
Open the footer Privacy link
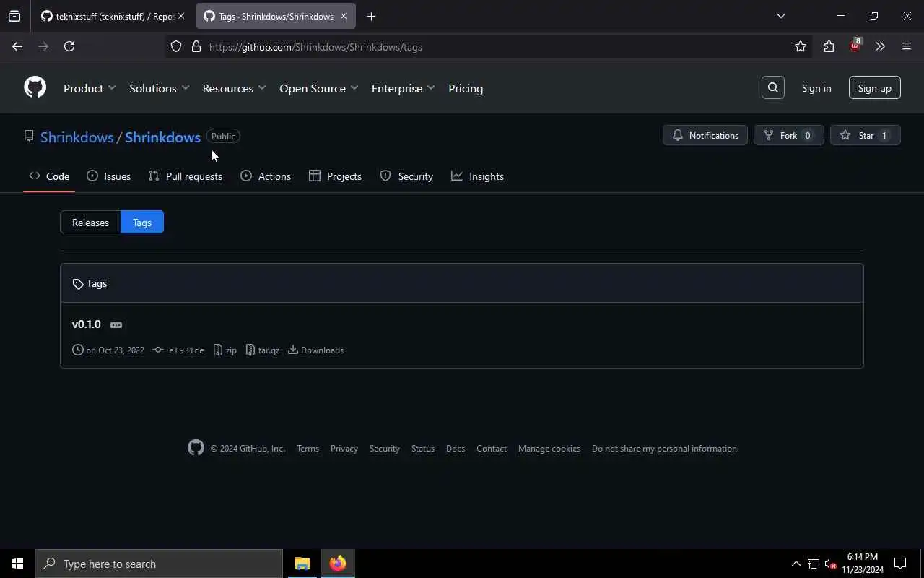pos(344,449)
